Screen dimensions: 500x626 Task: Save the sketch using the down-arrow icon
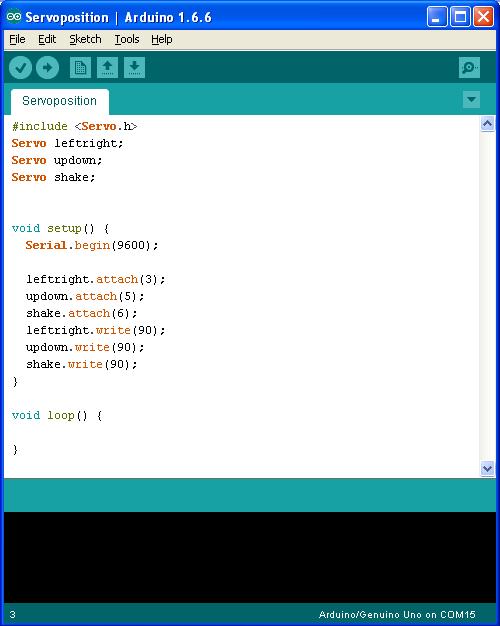click(x=134, y=67)
